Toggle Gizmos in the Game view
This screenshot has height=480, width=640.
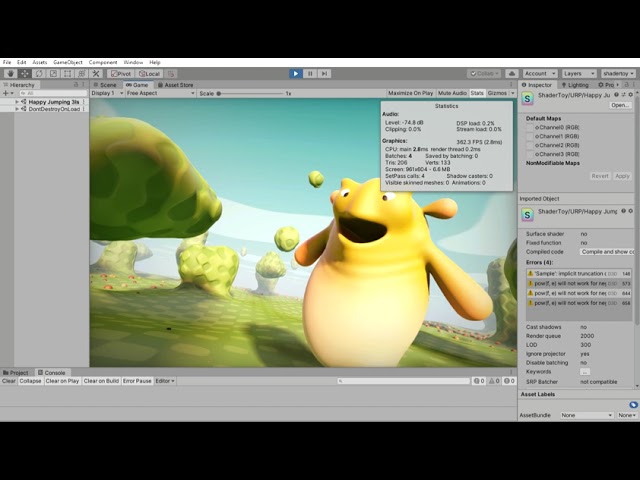pos(497,93)
